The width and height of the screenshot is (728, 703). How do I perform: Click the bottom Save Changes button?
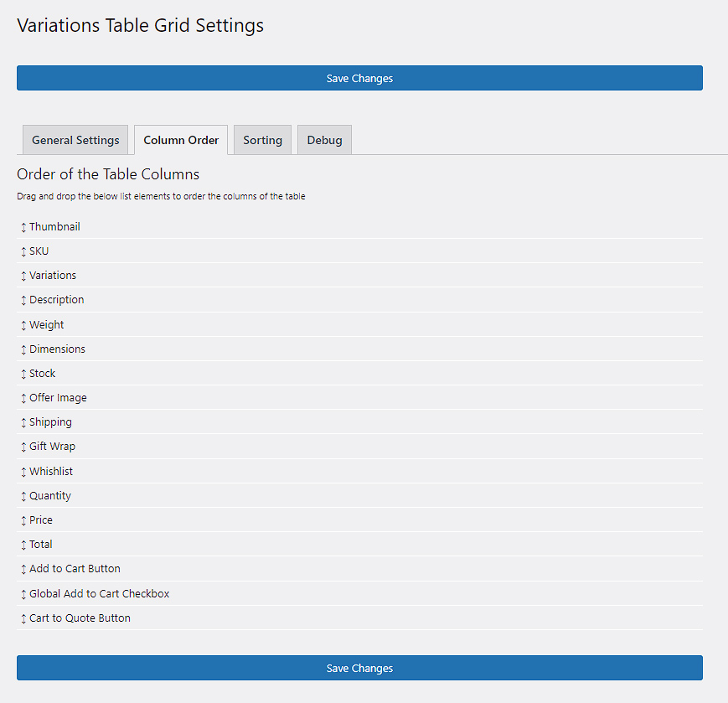click(359, 668)
